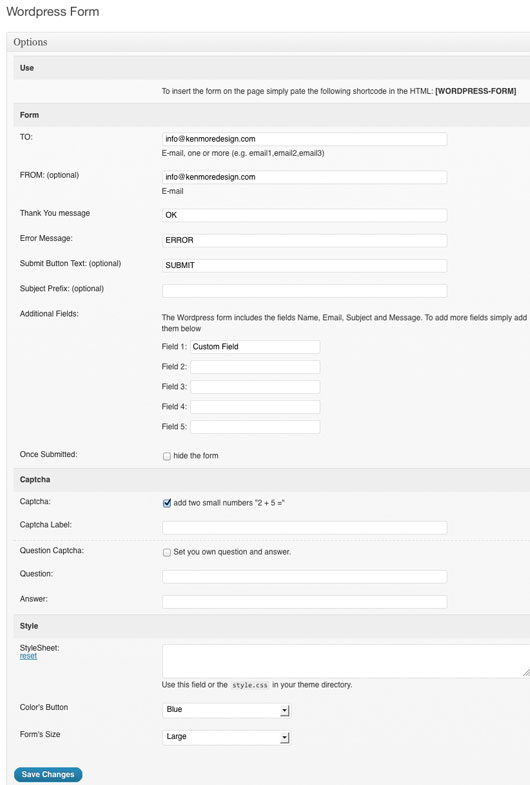Click the Answer input field
Image resolution: width=530 pixels, height=785 pixels.
pos(304,601)
